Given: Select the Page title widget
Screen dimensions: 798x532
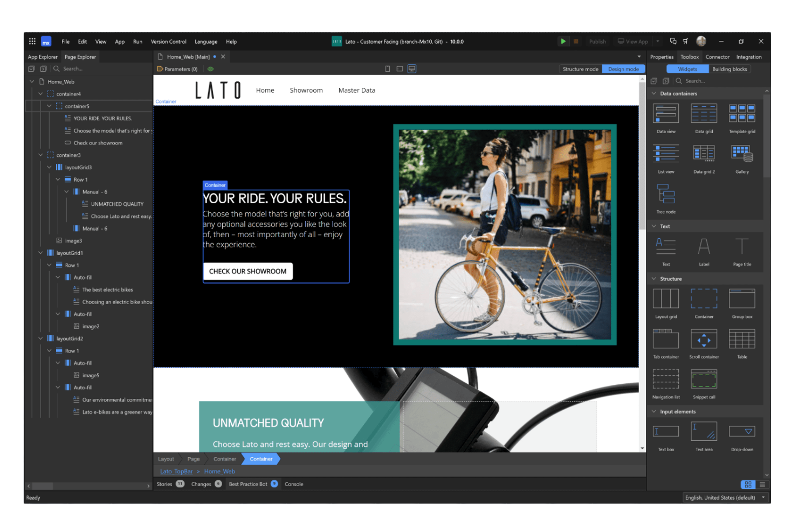Looking at the screenshot, I should pos(742,247).
